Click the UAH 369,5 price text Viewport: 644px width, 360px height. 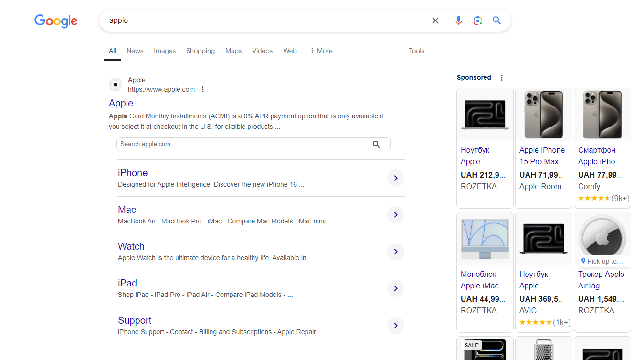pyautogui.click(x=541, y=299)
